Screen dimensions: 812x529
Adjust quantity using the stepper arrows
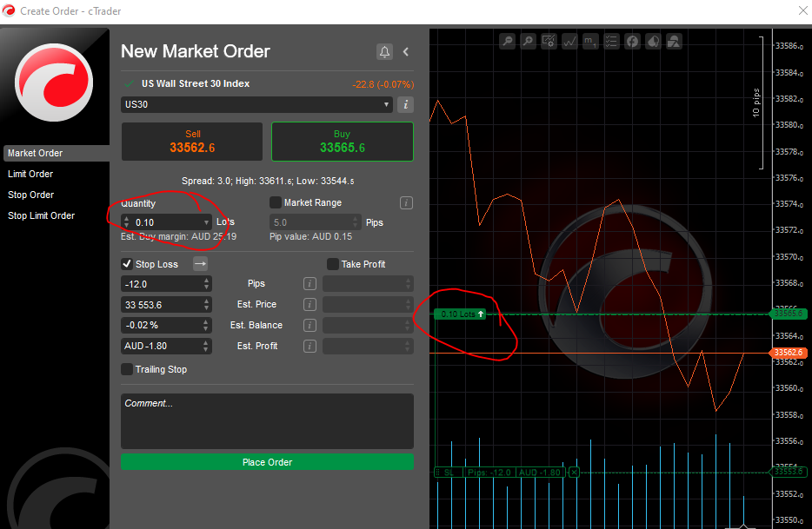pos(127,222)
